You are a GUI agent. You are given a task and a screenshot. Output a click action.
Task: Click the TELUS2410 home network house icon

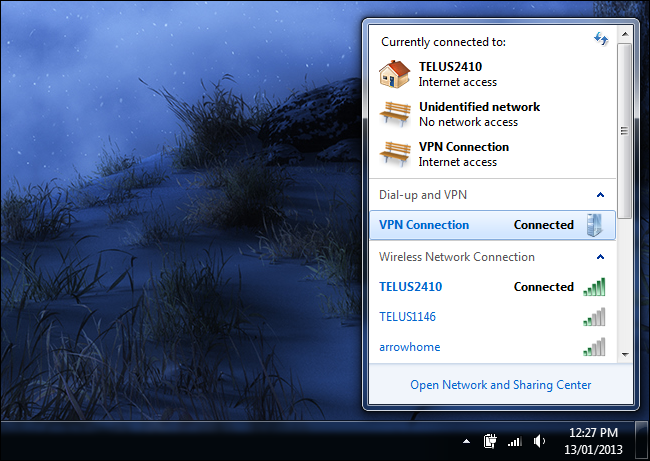[395, 74]
